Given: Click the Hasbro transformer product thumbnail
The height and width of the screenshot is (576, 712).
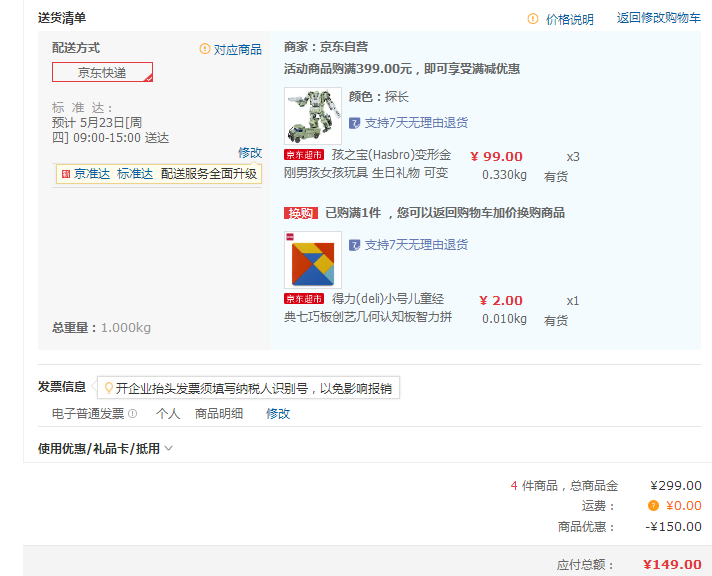Looking at the screenshot, I should tap(313, 116).
